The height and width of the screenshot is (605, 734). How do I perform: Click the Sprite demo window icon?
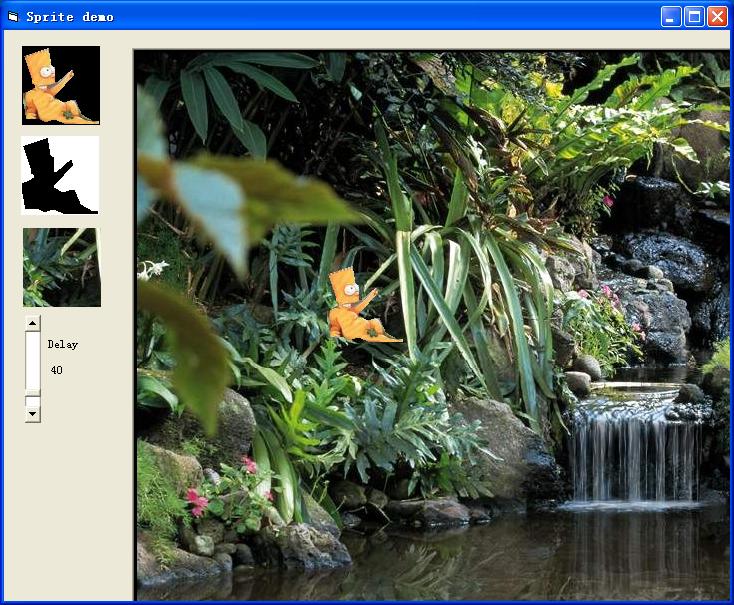click(x=13, y=17)
